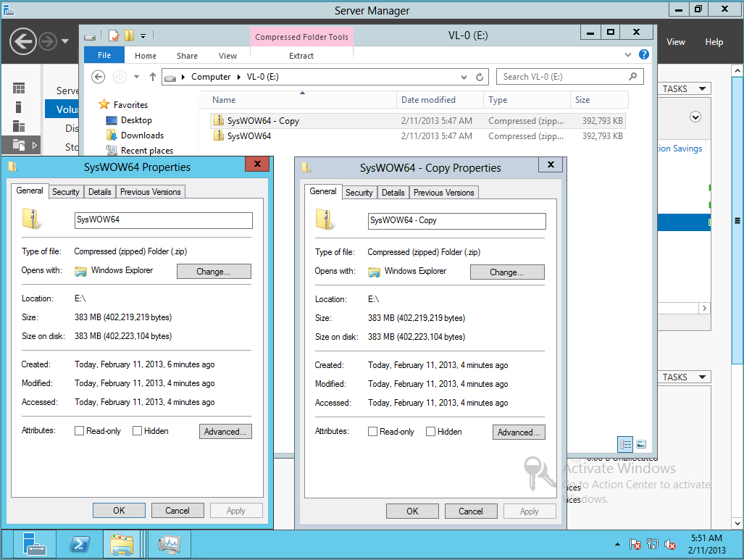Open the Home ribbon tab
Image resolution: width=744 pixels, height=560 pixels.
[x=145, y=56]
